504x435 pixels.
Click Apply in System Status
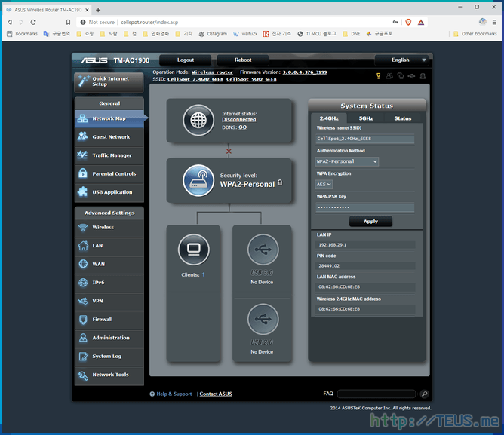(x=370, y=222)
